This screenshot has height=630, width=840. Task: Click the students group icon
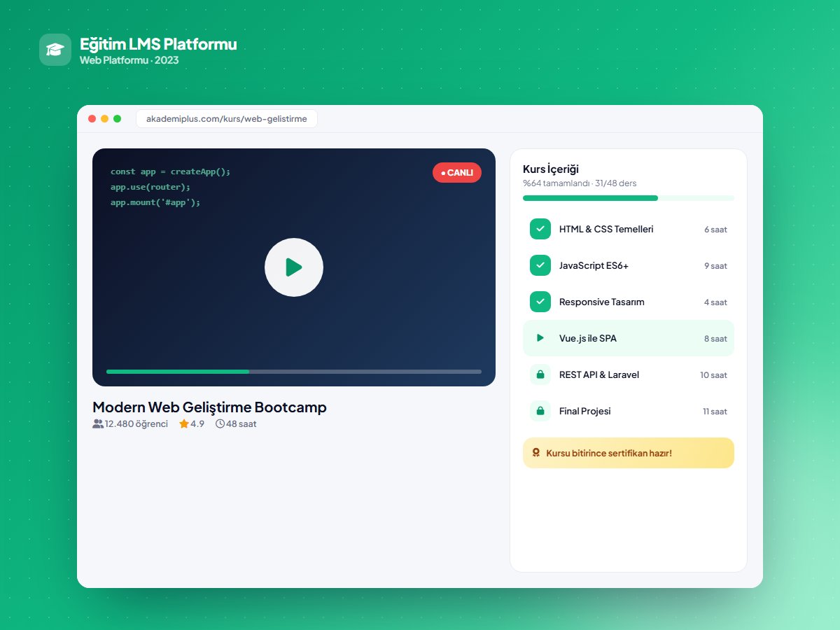click(x=98, y=423)
